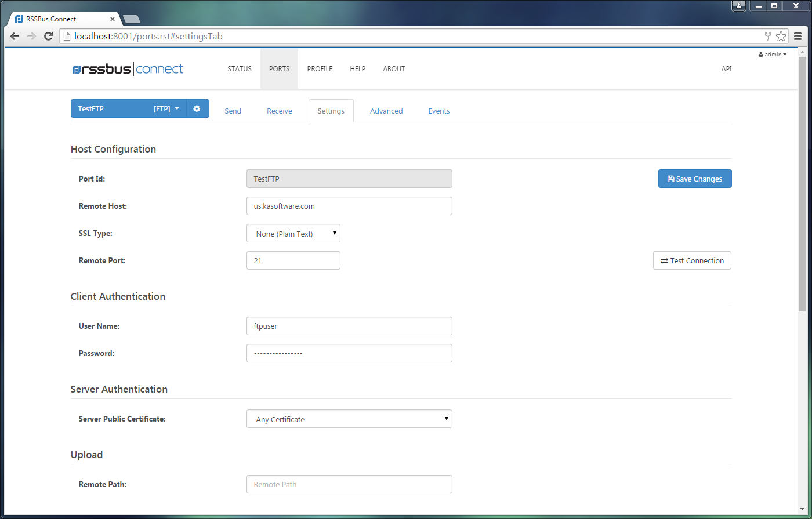Reload the page with refresh icon
This screenshot has height=519, width=812.
tap(49, 37)
